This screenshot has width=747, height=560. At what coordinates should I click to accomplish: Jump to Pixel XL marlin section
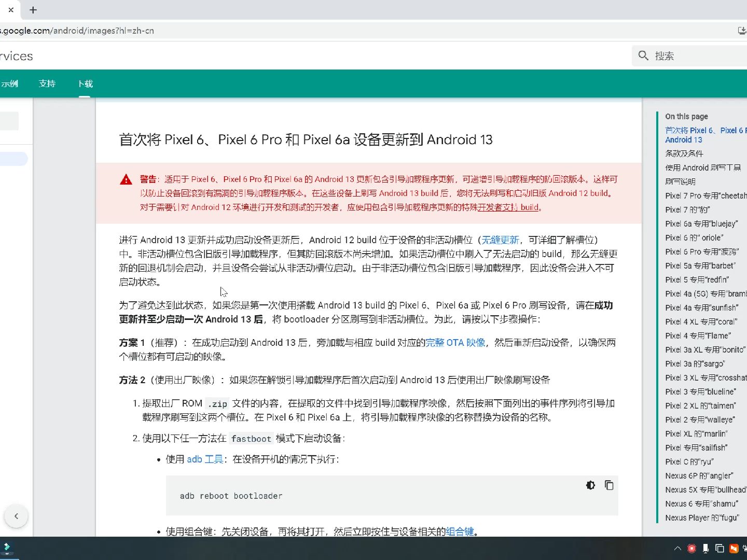(696, 433)
